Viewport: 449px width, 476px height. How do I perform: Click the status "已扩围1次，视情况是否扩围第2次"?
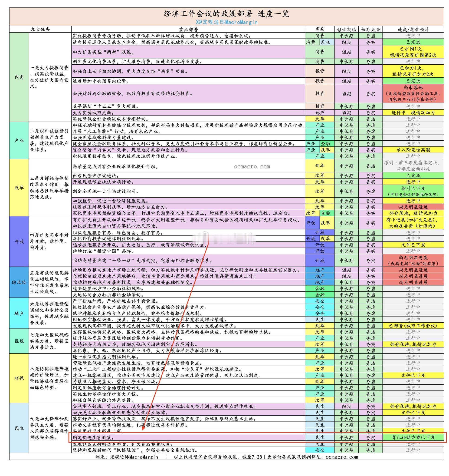413,52
